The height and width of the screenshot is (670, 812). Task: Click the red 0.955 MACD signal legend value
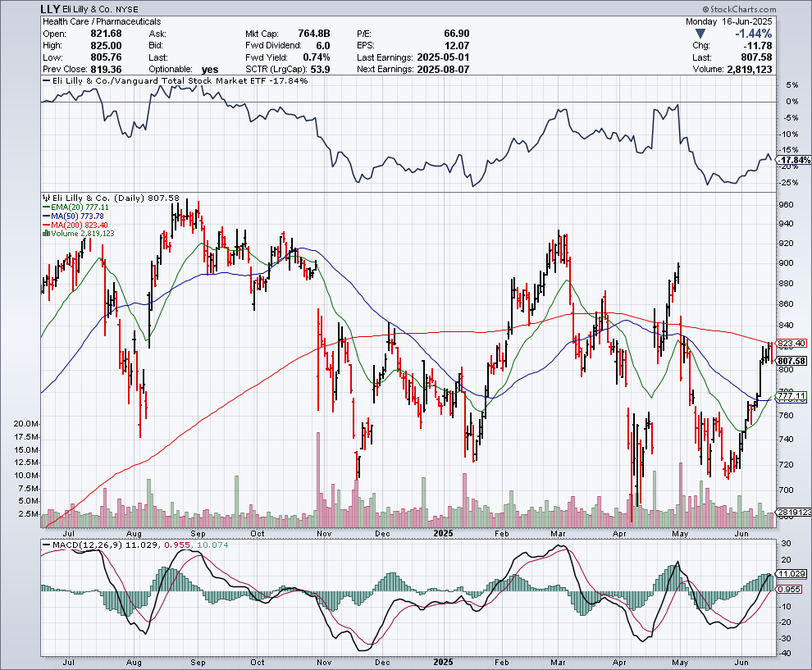click(x=178, y=545)
